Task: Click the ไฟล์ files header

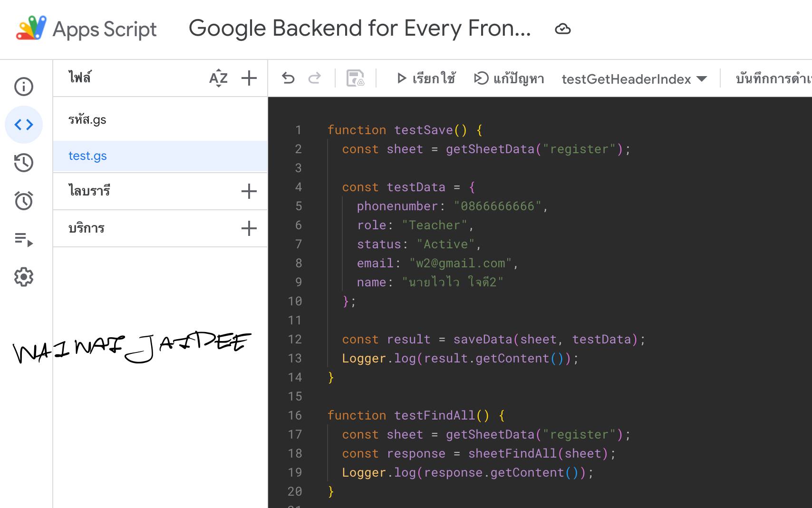Action: (79, 78)
